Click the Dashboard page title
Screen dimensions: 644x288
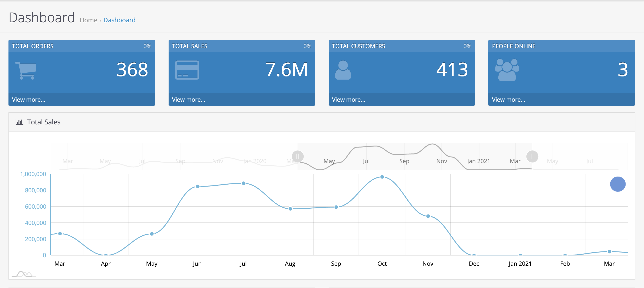pyautogui.click(x=42, y=18)
